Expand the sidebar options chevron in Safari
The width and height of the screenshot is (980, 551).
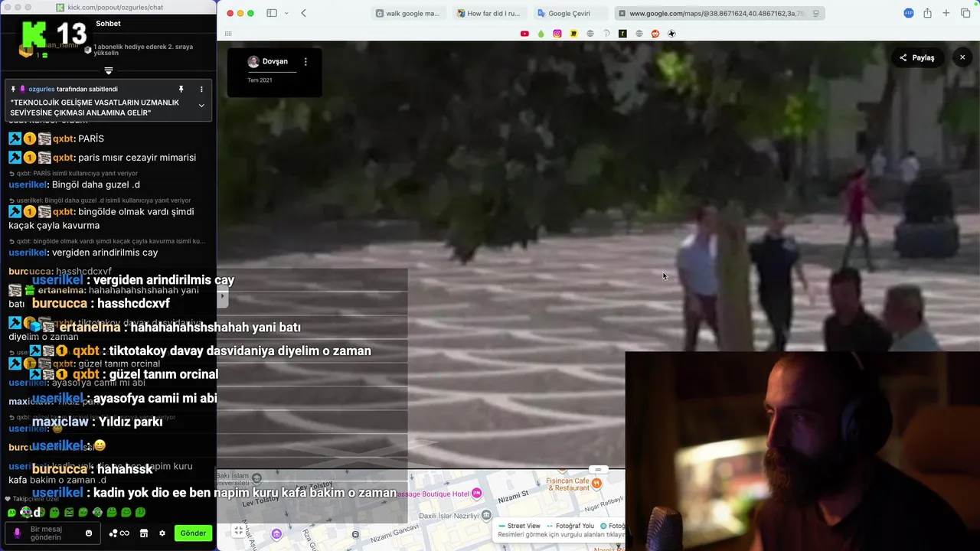[x=286, y=13]
